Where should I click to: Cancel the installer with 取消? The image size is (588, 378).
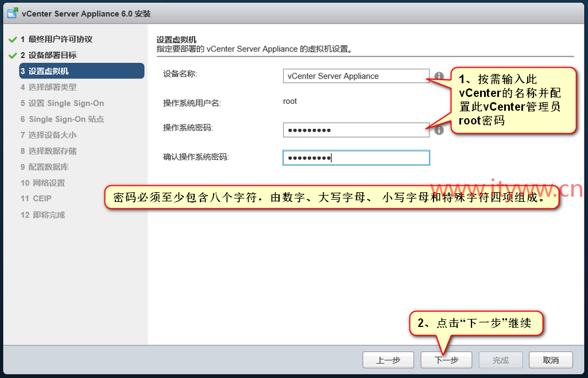(x=551, y=360)
